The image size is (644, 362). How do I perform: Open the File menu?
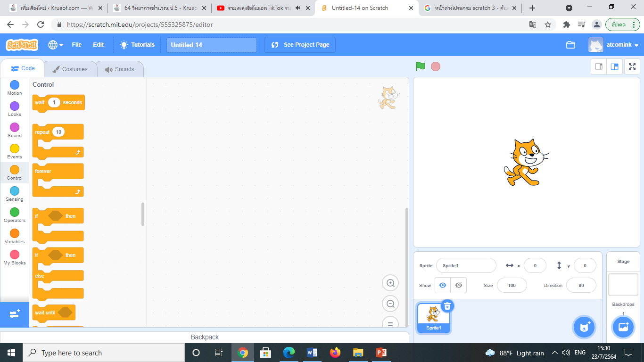[x=76, y=45]
